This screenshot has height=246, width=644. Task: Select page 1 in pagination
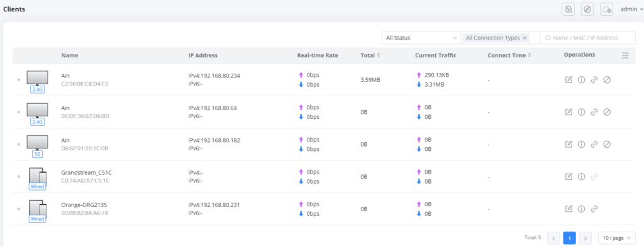(569, 238)
